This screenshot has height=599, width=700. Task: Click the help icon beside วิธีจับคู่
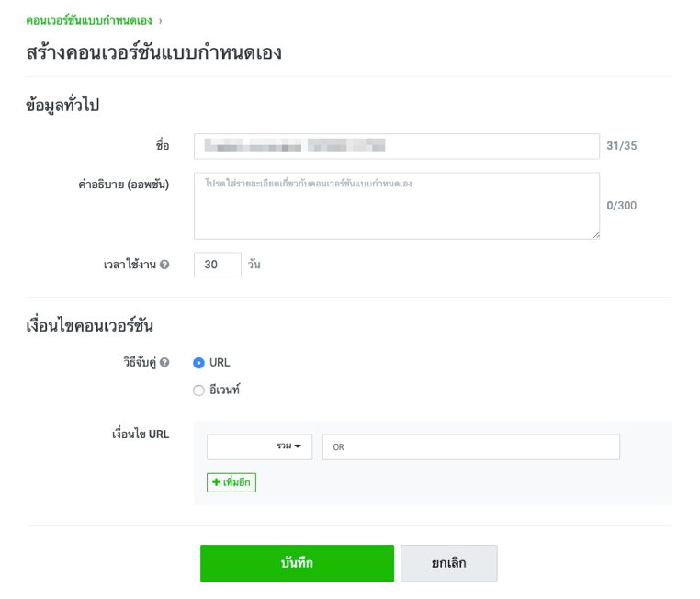pos(164,363)
